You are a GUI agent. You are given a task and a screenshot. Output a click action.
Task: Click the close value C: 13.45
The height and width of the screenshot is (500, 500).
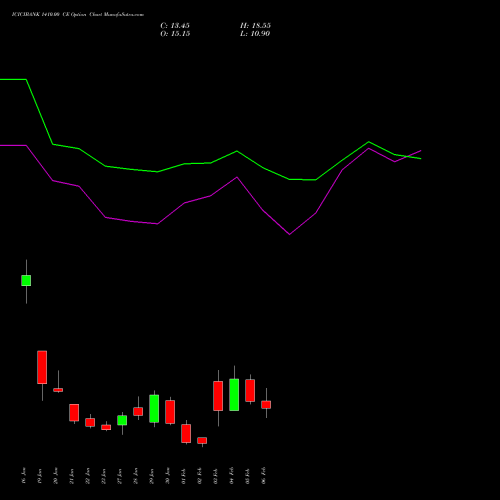175,26
